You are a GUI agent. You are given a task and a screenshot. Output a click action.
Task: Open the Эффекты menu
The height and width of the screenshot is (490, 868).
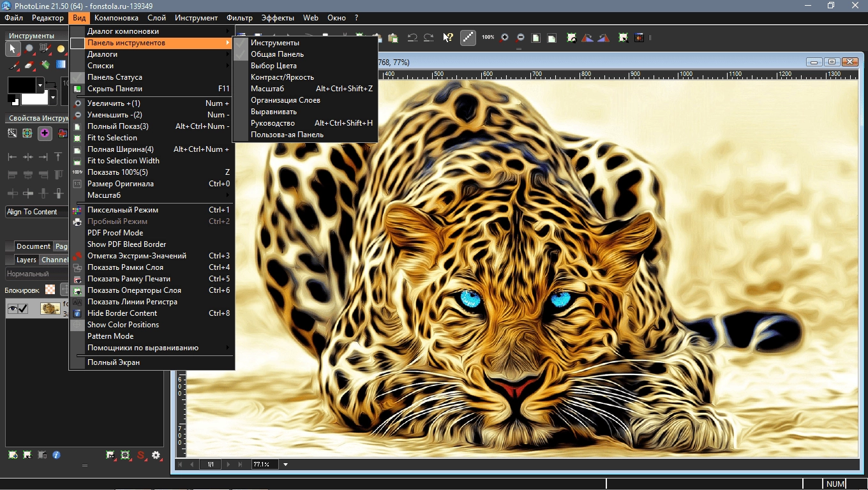[x=278, y=18]
